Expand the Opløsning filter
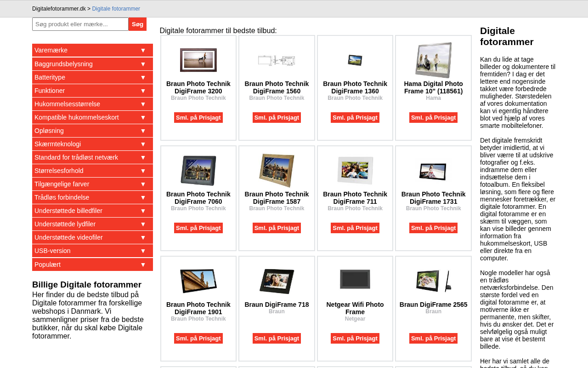Viewport: 588px width, 368px height. click(x=92, y=131)
